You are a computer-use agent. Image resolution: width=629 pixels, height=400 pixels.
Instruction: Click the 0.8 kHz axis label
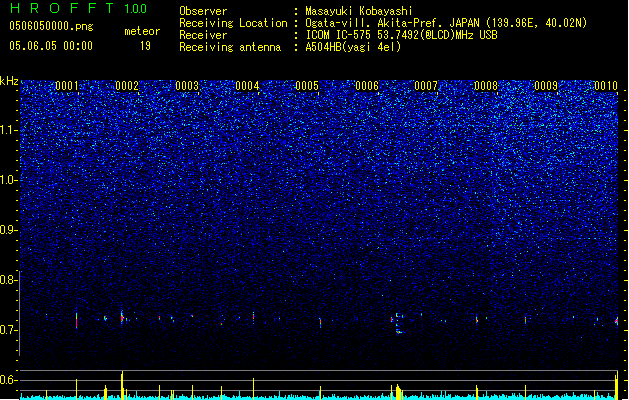[9, 280]
